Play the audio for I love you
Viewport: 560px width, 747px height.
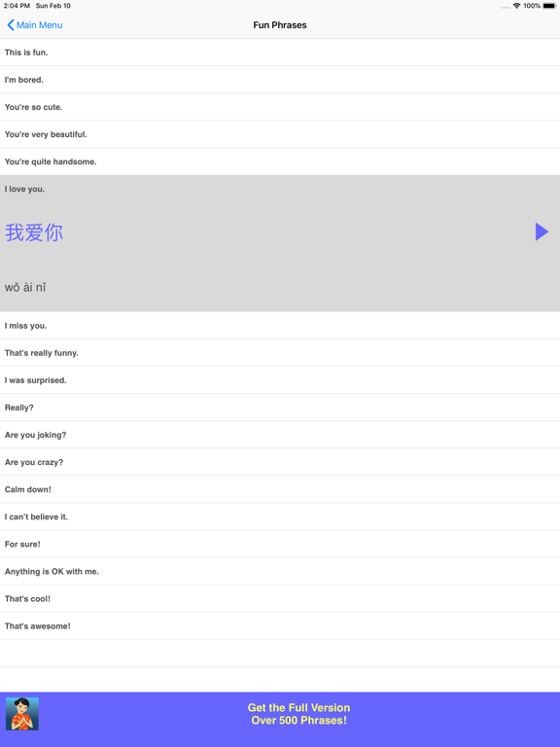542,232
